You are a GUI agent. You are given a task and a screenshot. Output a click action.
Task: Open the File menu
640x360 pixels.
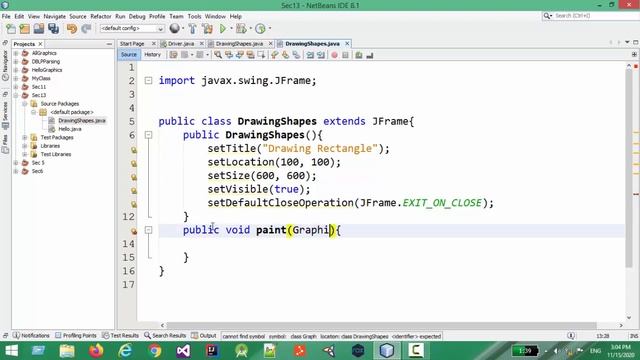click(6, 16)
